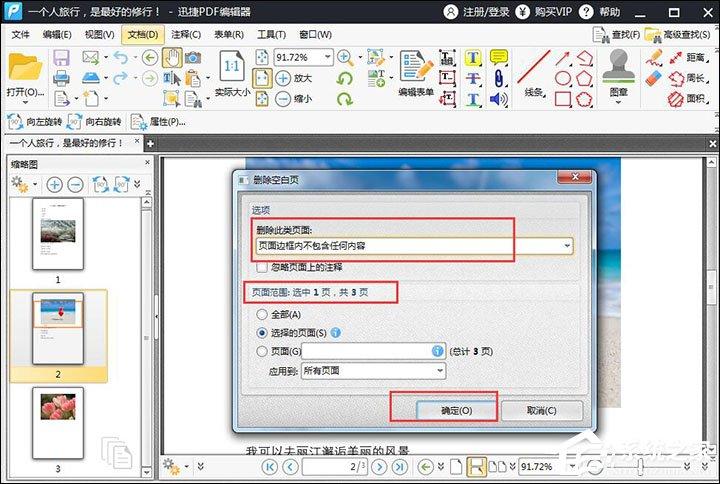Click the paperclip attachment tool
The height and width of the screenshot is (484, 720).
click(499, 78)
